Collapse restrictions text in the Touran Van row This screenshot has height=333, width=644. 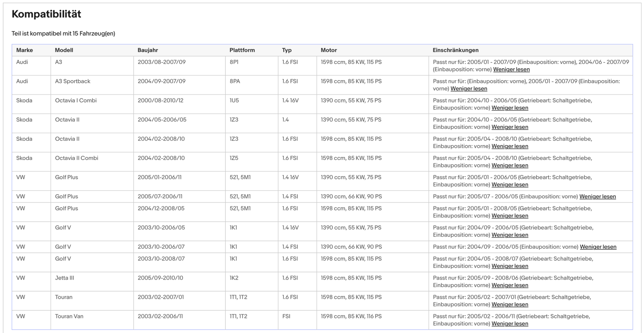pyautogui.click(x=510, y=324)
